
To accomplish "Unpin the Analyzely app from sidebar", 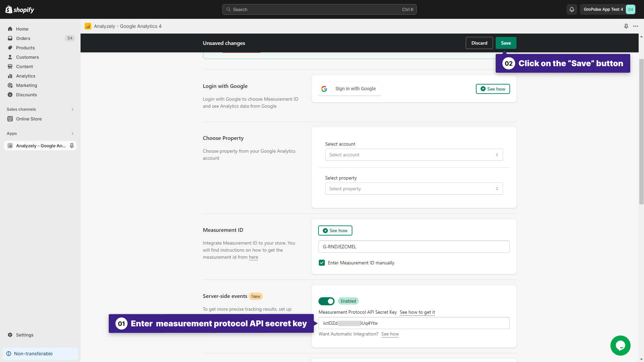I will click(x=72, y=146).
